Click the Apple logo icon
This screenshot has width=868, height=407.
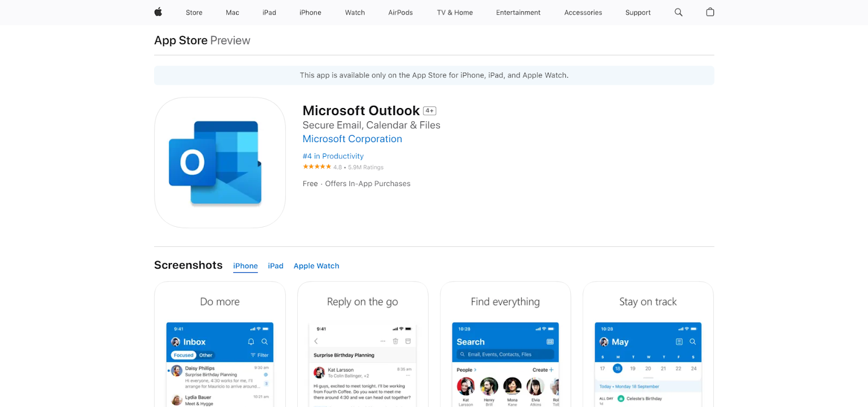(x=158, y=12)
